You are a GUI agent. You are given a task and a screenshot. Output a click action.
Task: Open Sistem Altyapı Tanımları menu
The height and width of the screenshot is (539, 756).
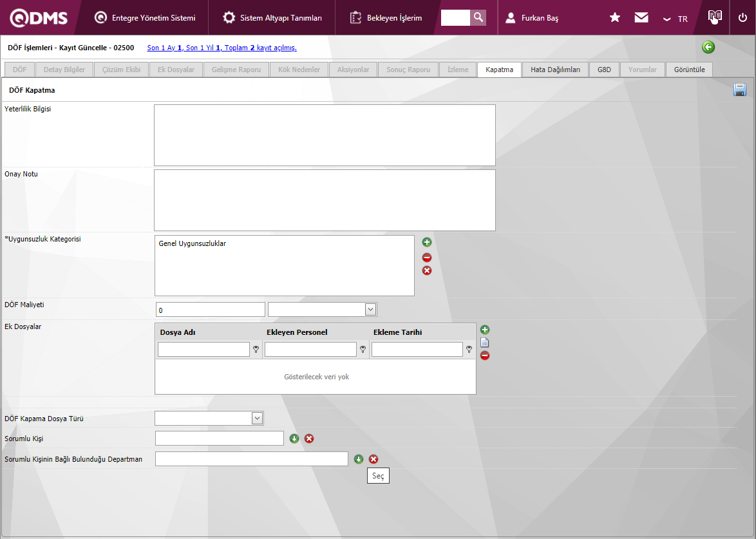pyautogui.click(x=272, y=18)
